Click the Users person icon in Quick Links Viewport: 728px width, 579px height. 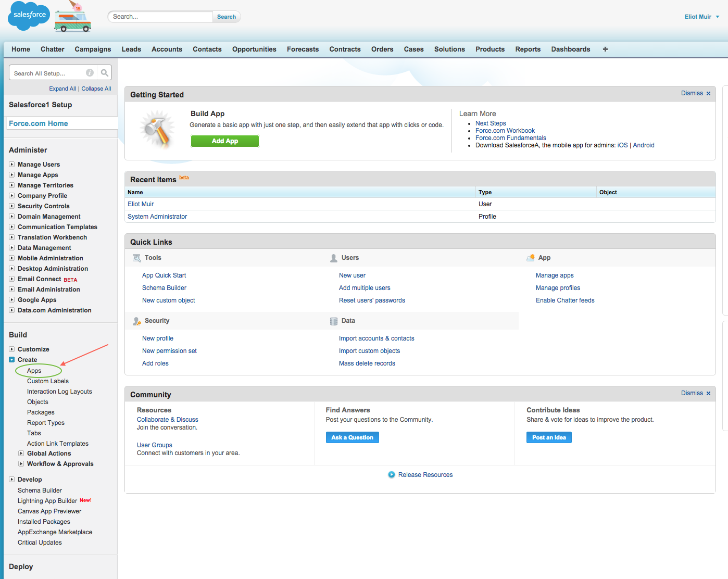pyautogui.click(x=334, y=258)
